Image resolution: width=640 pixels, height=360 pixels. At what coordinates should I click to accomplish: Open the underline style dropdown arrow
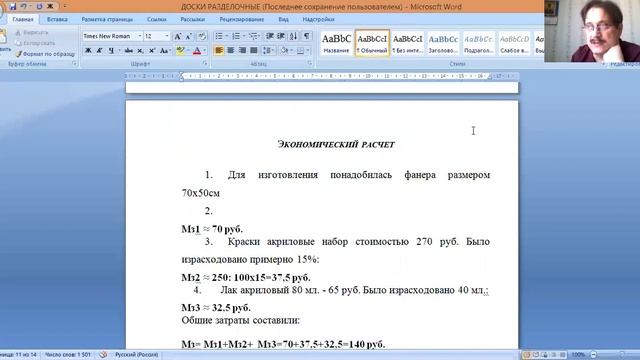119,51
